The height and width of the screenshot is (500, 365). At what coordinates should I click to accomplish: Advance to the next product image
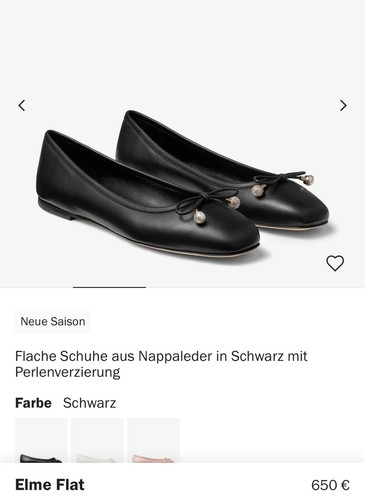343,105
